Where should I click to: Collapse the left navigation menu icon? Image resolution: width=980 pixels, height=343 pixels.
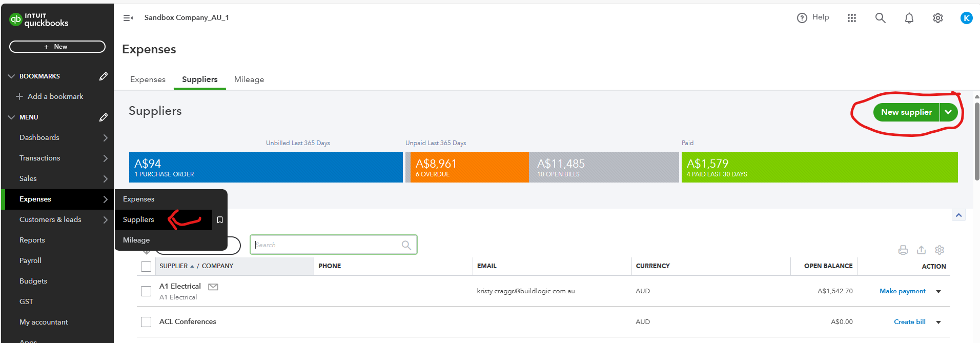[x=128, y=18]
